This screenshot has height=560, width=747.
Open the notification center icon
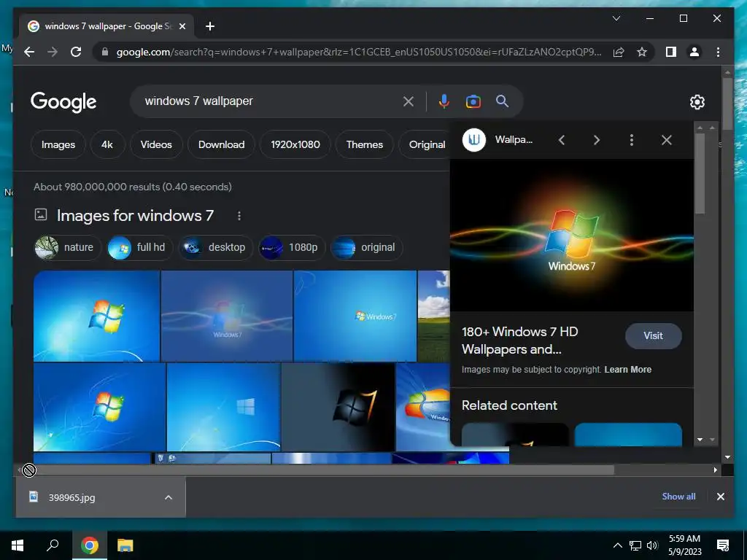[723, 545]
